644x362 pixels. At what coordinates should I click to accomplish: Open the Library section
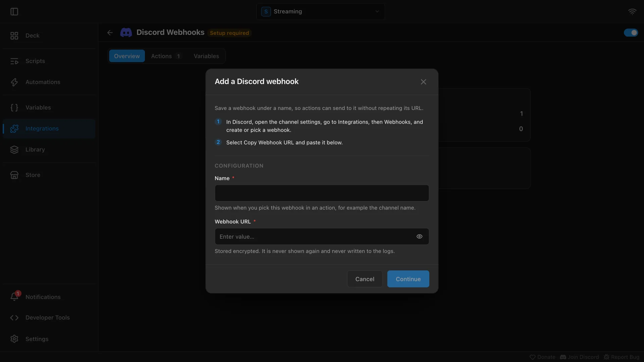pos(49,149)
